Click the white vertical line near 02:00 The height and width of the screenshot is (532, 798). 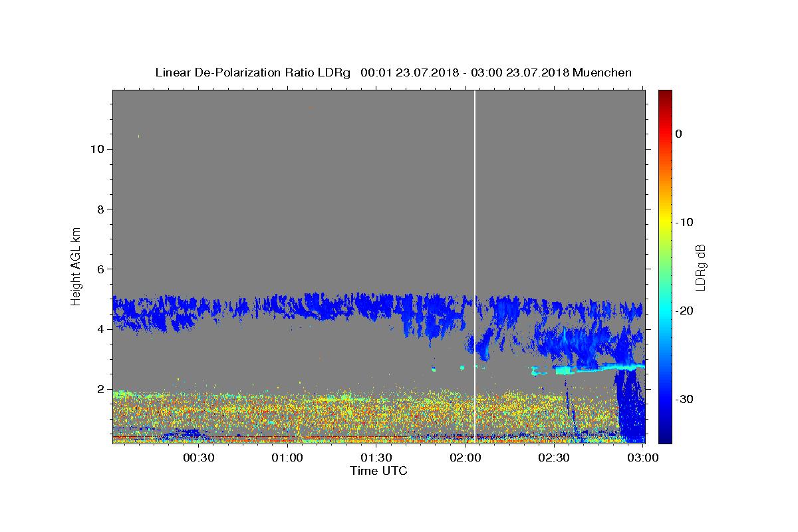pos(475,266)
